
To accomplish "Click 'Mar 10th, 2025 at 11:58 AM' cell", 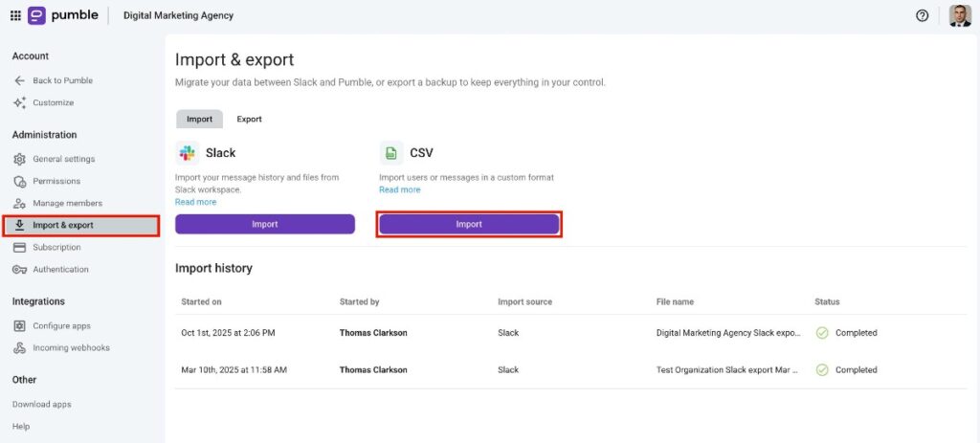I will tap(234, 370).
